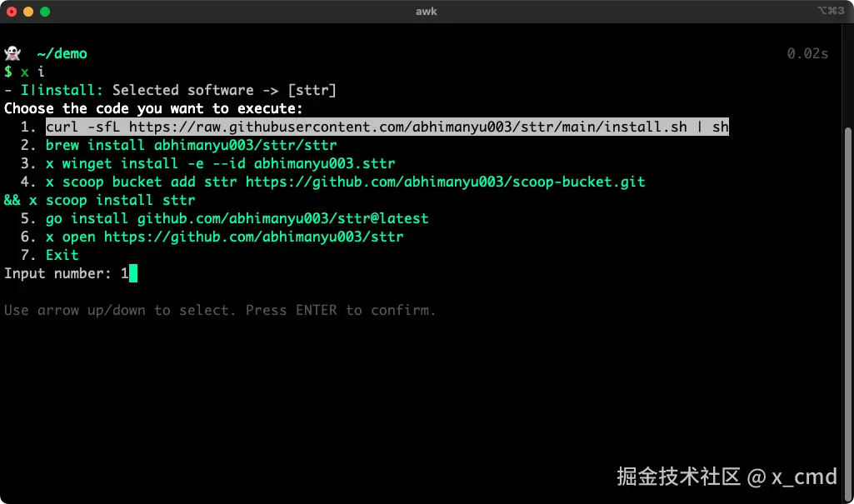Select the go install sttr@latest option

coord(237,218)
